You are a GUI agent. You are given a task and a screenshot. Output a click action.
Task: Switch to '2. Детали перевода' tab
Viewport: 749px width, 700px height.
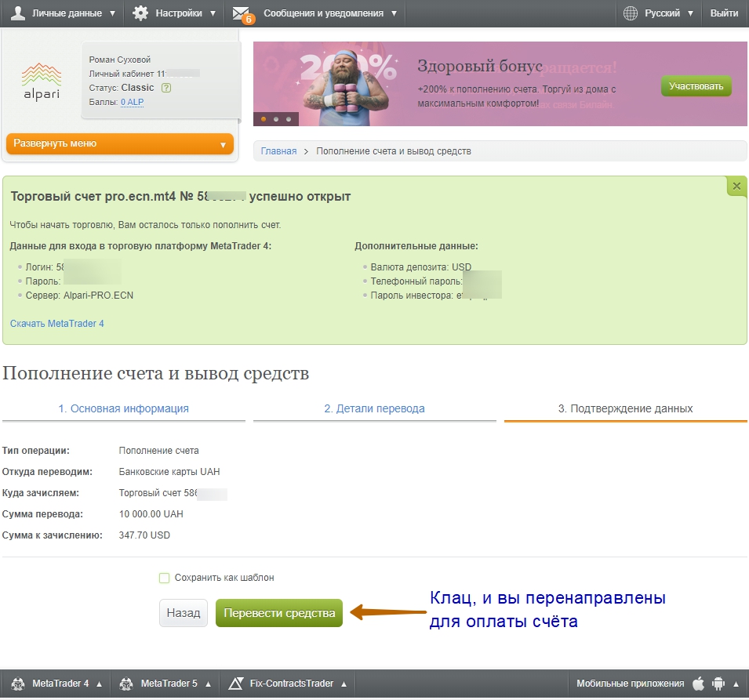374,408
